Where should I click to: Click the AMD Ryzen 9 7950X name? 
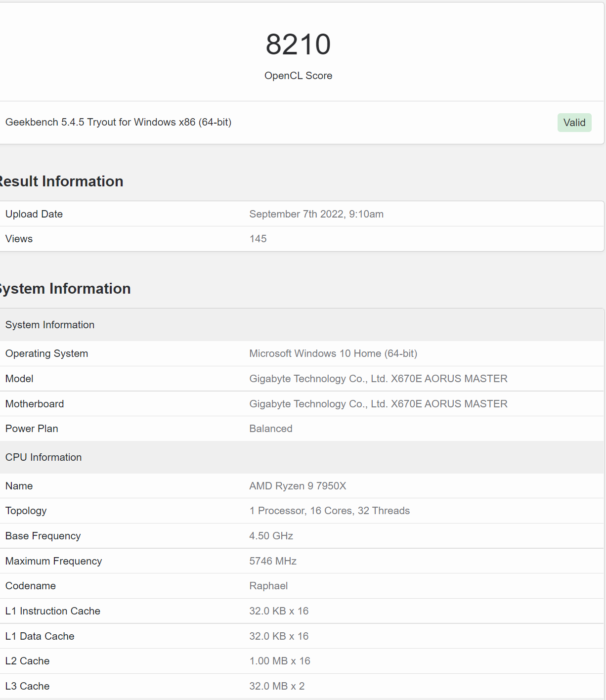point(298,486)
